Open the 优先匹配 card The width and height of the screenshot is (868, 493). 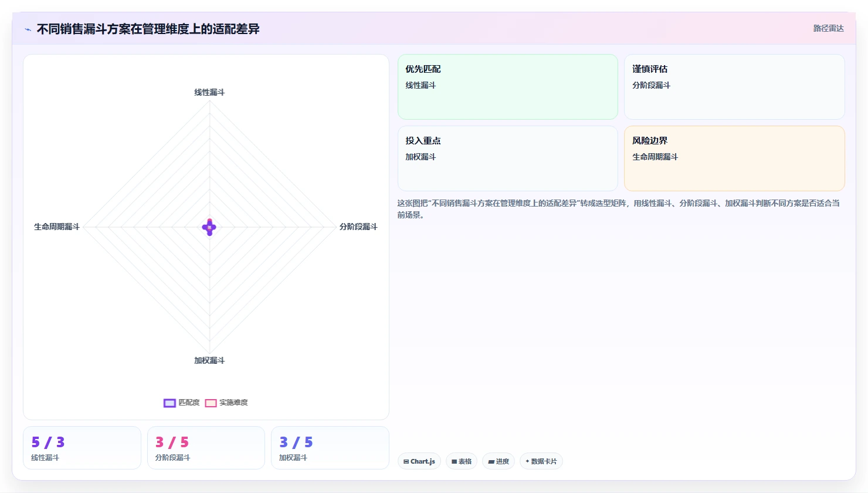[x=508, y=87]
